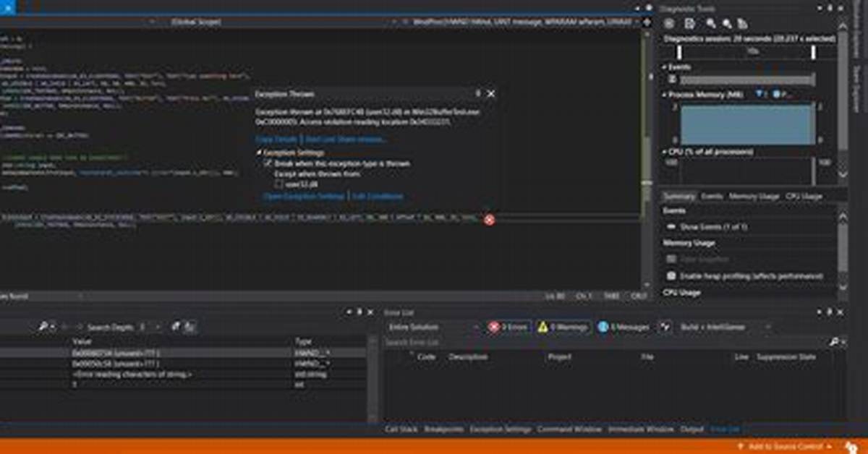
Task: Click Show Events (1 of 1) icon
Action: [671, 227]
